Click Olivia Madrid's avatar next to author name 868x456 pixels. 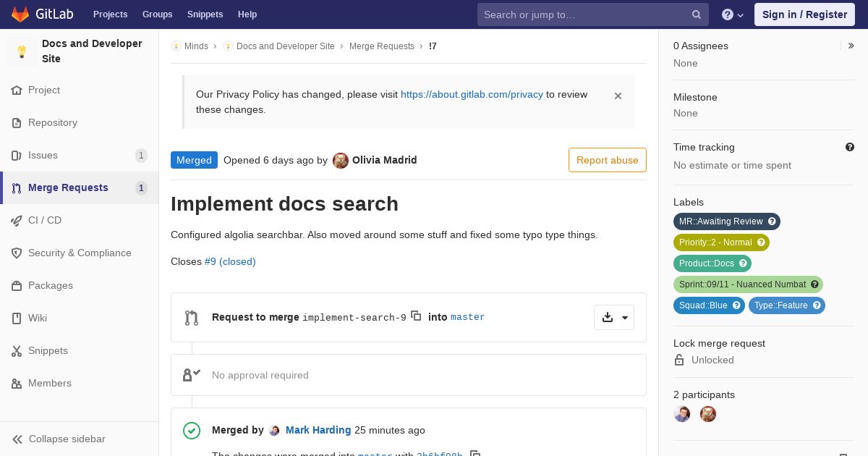341,161
